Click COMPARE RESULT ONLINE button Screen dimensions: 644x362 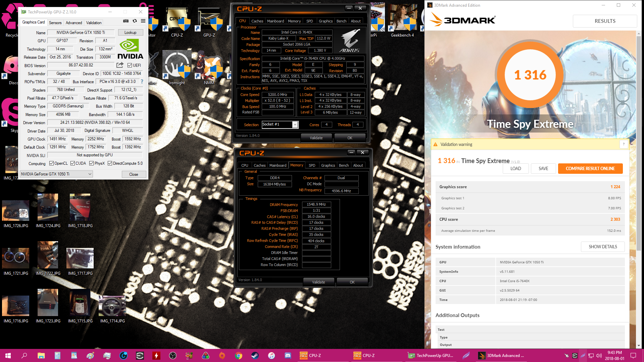pos(590,168)
